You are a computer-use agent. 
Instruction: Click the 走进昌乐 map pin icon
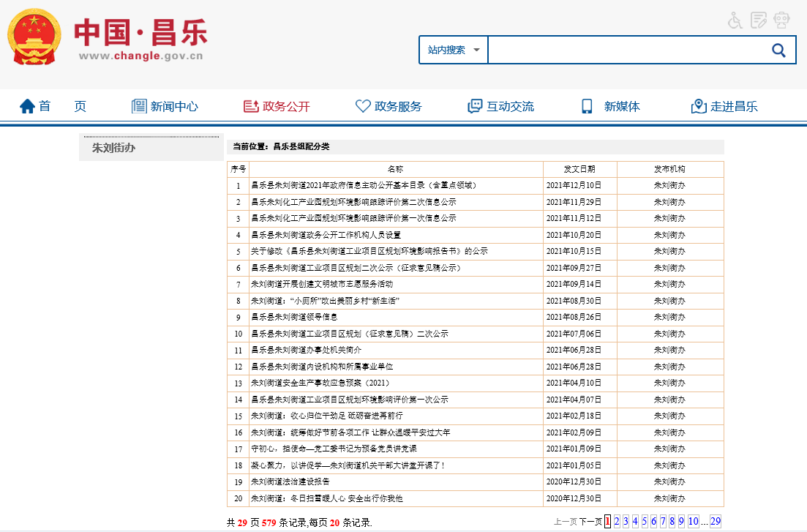click(699, 107)
